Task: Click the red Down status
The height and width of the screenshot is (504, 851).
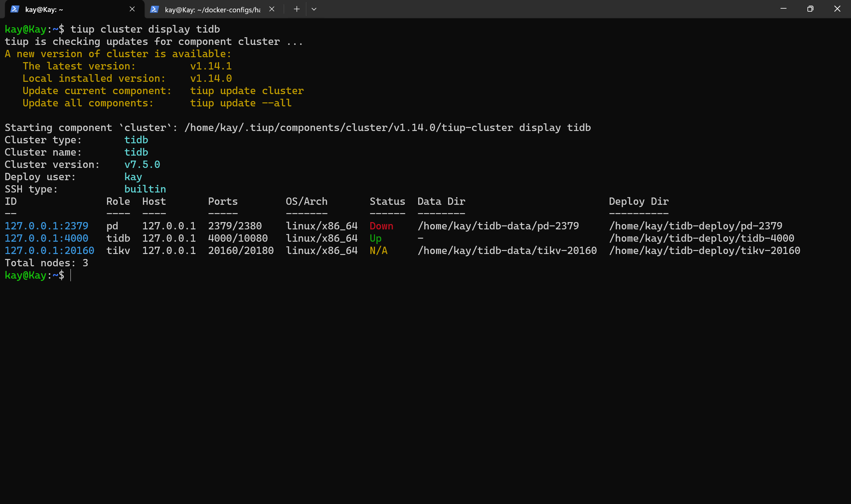Action: (x=381, y=226)
